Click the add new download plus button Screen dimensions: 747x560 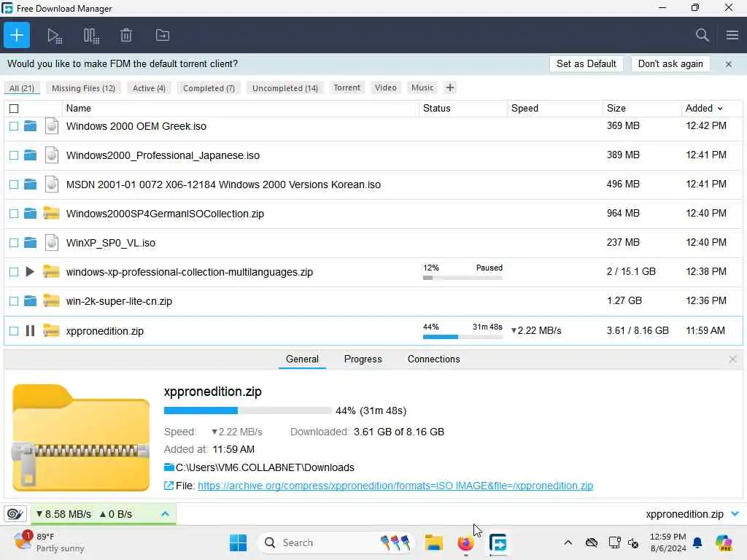pyautogui.click(x=17, y=35)
